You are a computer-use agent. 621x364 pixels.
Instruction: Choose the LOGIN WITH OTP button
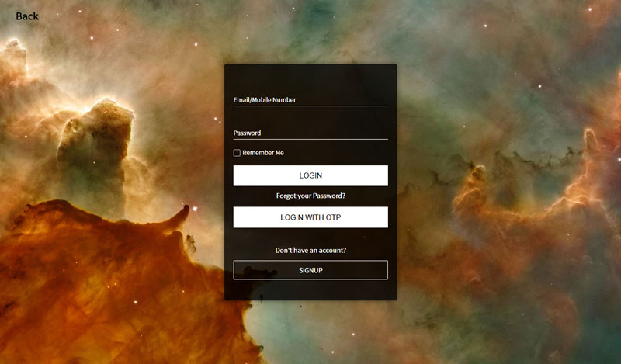click(x=310, y=217)
